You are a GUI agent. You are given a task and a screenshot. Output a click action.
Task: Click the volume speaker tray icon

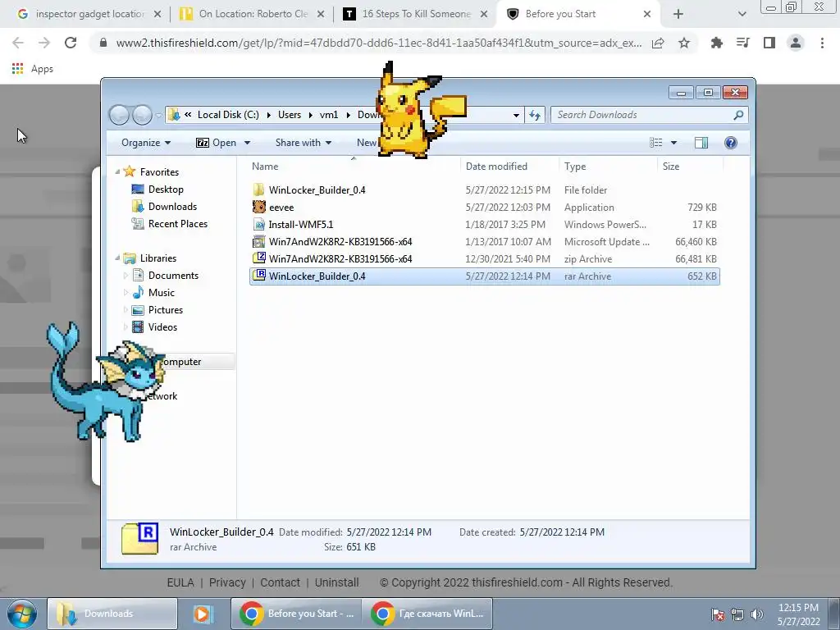tap(757, 614)
